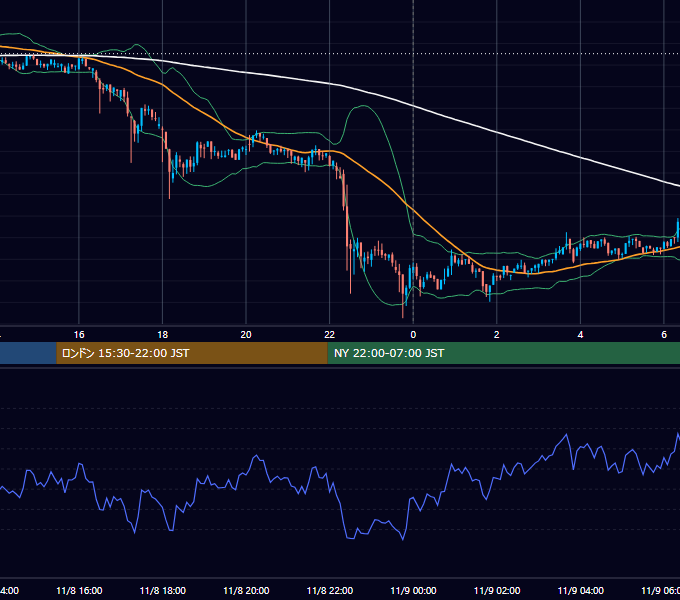Viewport: 680px width, 600px height.
Task: Click the 11/9 02:00 date label
Action: (x=497, y=591)
